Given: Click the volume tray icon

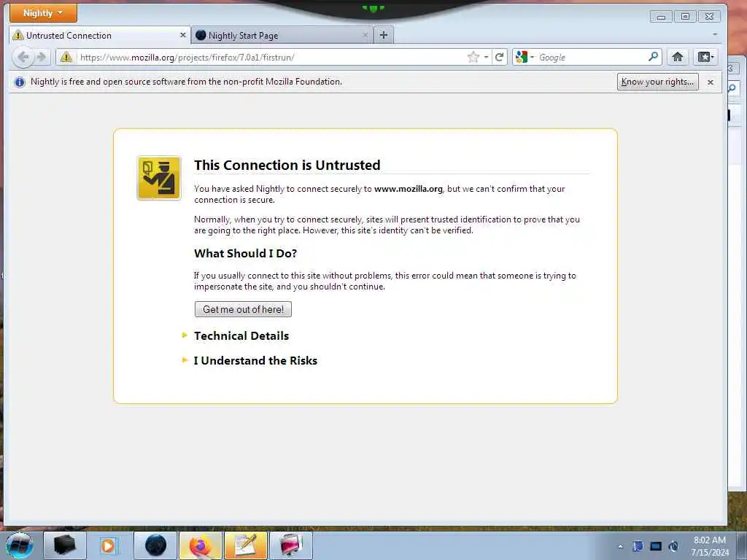Looking at the screenshot, I should (673, 546).
